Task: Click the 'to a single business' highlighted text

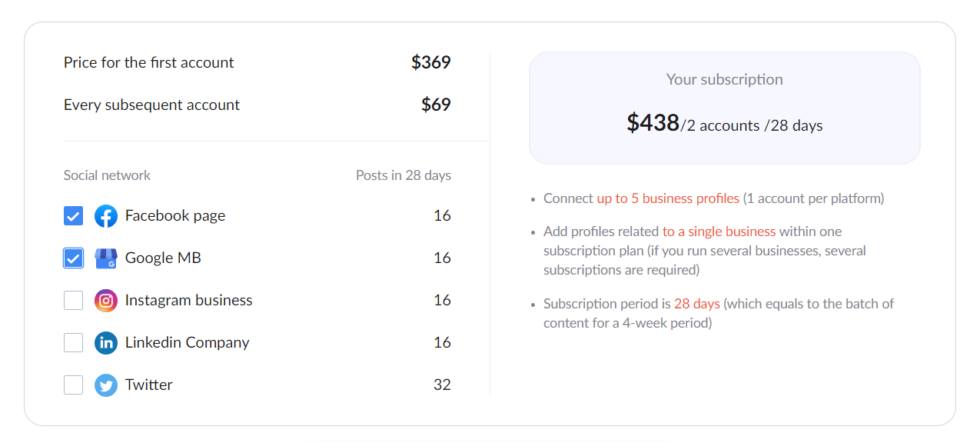Action: tap(719, 231)
